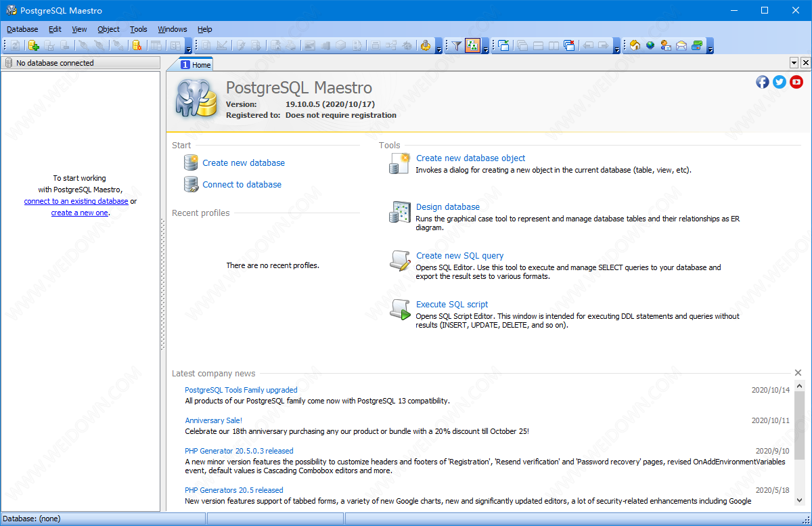Open the Windows menu

click(173, 29)
